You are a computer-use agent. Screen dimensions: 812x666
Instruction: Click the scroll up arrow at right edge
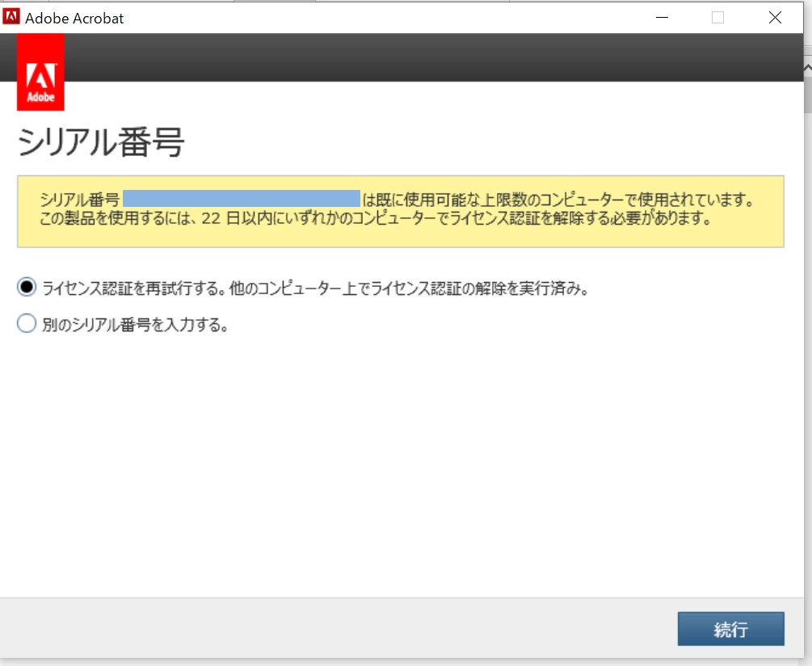808,67
